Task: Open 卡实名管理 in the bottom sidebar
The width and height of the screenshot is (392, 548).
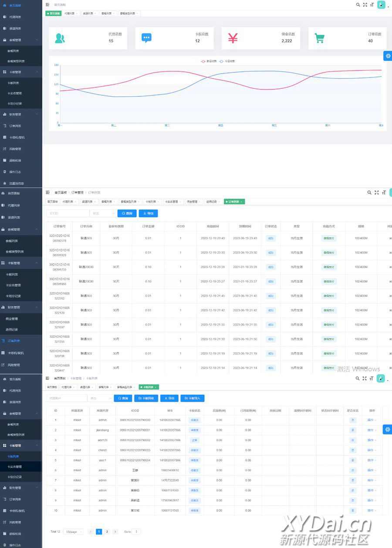Action: [14, 467]
